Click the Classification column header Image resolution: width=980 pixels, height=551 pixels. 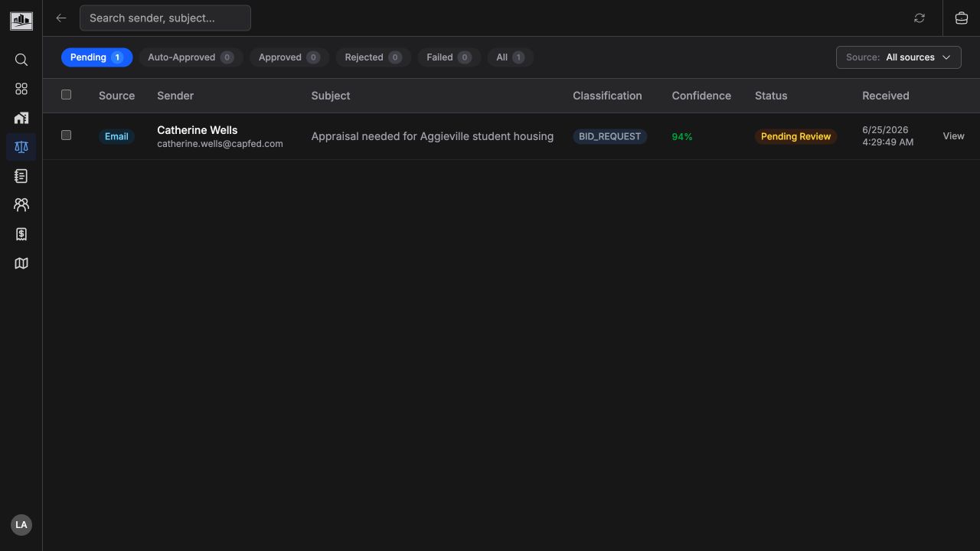tap(607, 96)
